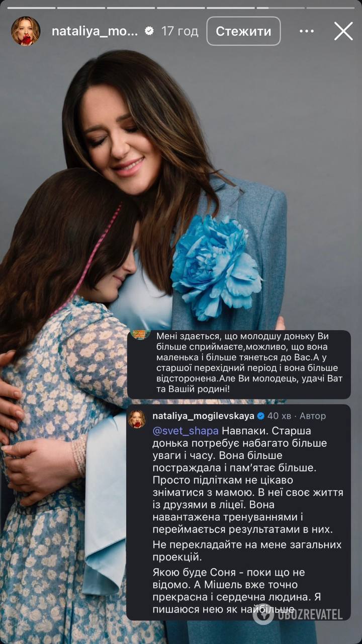
Task: Tap the nataliya_mo... username at top
Action: 95,31
